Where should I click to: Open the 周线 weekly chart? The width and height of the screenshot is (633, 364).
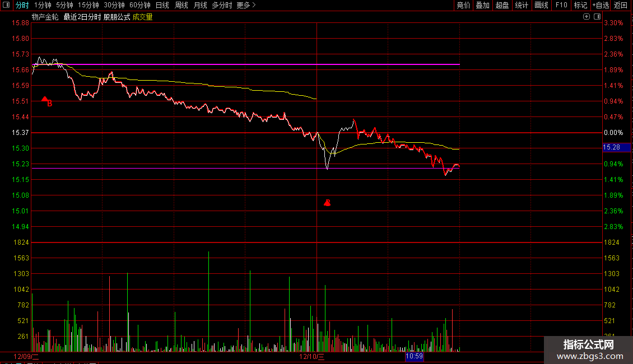(181, 5)
